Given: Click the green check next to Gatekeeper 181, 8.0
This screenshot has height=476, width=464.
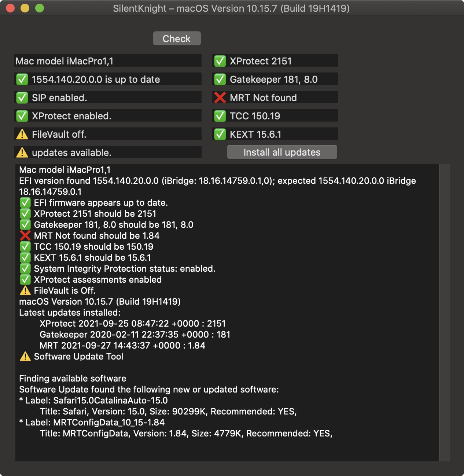Looking at the screenshot, I should coord(220,79).
